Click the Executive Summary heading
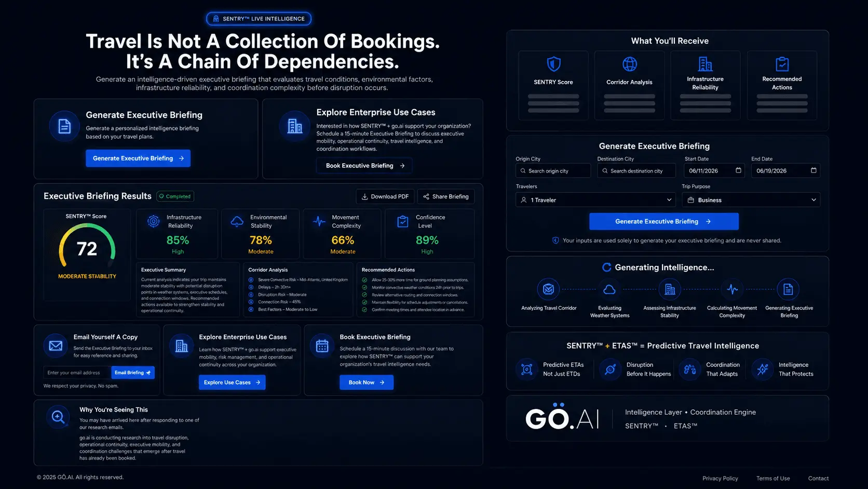868x489 pixels. [164, 270]
